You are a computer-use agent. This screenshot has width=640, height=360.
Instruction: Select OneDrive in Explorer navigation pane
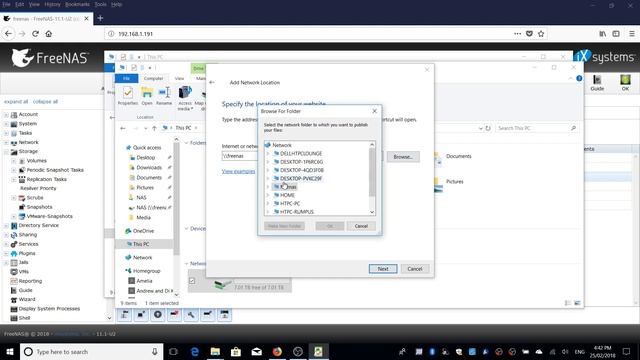[143, 231]
